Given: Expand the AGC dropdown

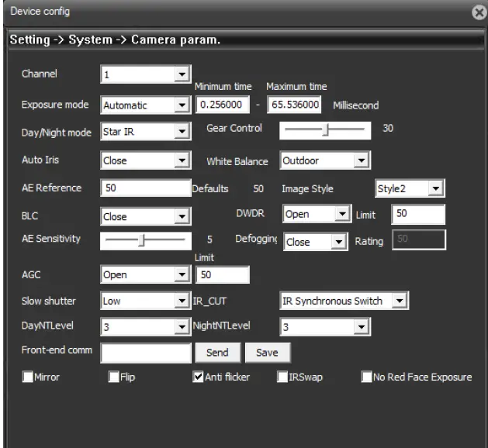Looking at the screenshot, I should point(146,274).
